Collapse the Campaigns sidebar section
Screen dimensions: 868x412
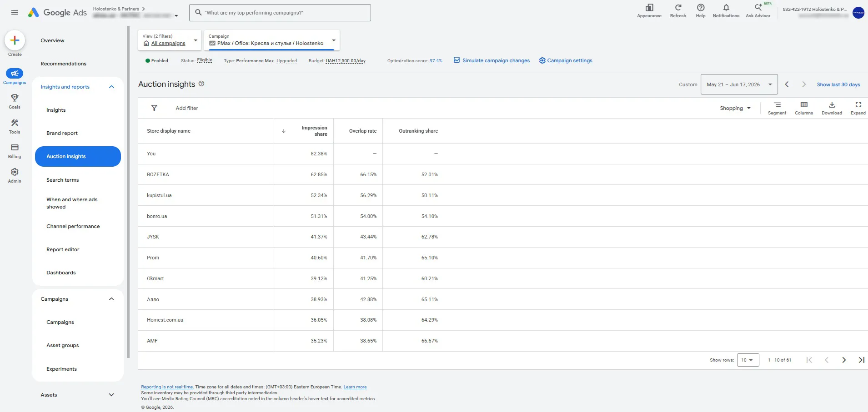(111, 299)
